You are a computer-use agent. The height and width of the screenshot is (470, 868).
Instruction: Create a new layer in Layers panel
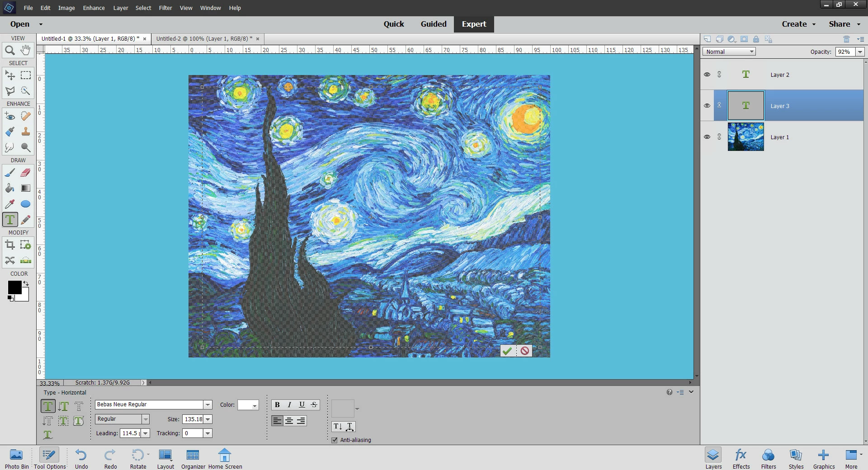pyautogui.click(x=708, y=39)
